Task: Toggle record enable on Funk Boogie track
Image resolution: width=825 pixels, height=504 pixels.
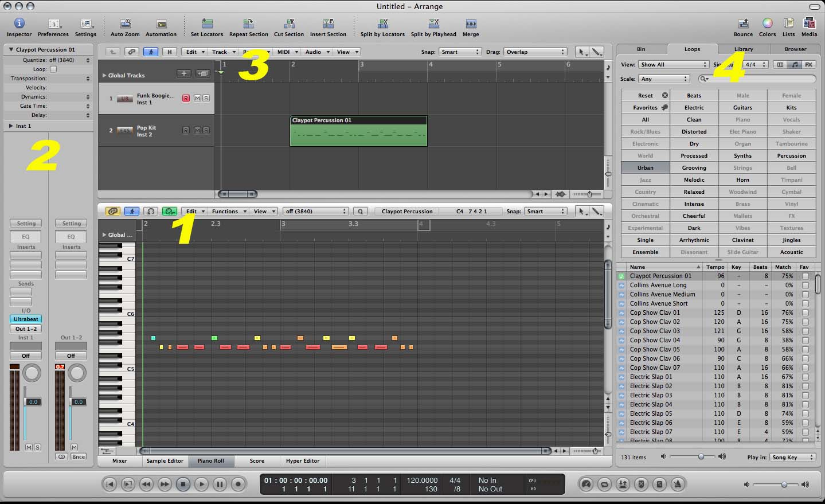Action: (186, 98)
